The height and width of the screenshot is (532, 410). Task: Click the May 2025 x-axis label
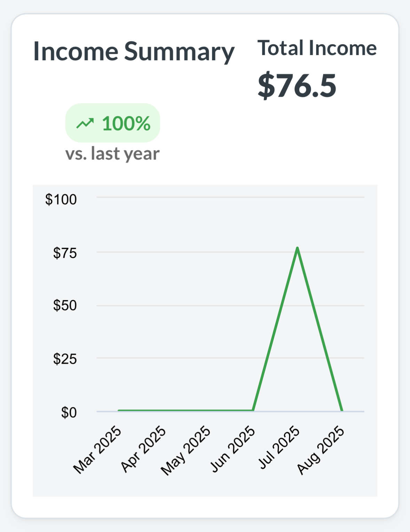(x=185, y=451)
